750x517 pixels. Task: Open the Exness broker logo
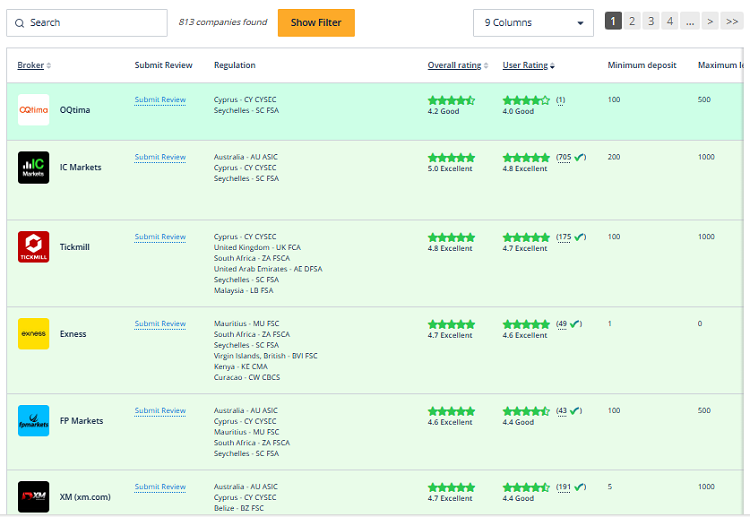(x=33, y=334)
